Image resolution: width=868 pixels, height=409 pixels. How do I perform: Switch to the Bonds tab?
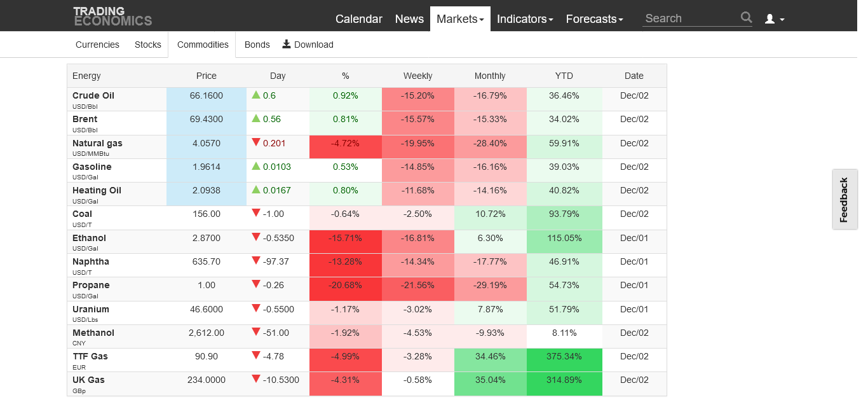(x=257, y=45)
